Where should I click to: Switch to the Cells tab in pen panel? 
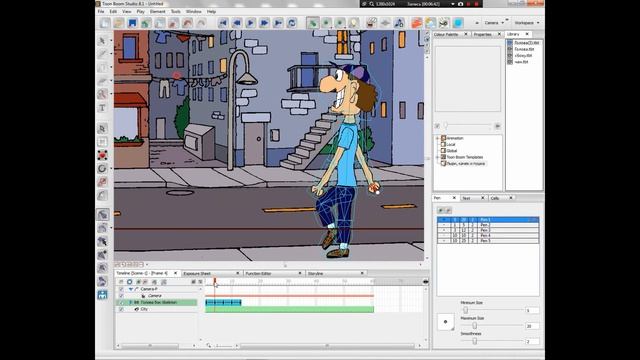(495, 198)
